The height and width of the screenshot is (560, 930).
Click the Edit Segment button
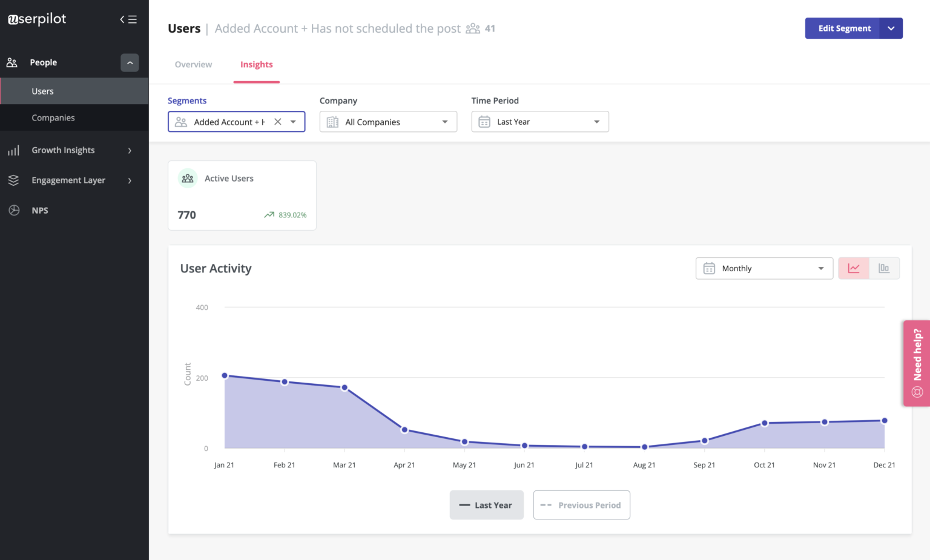(x=844, y=28)
